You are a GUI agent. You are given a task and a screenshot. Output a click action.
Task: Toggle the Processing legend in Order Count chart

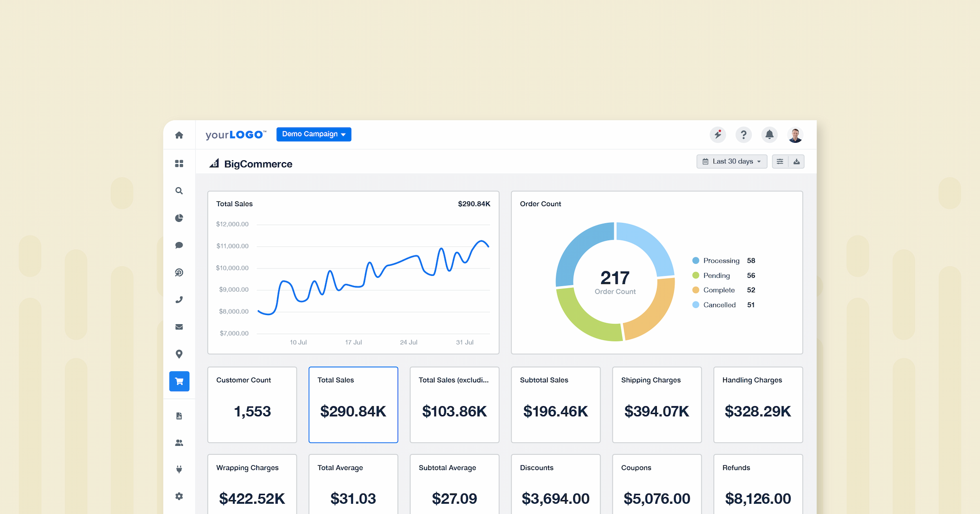coord(721,260)
